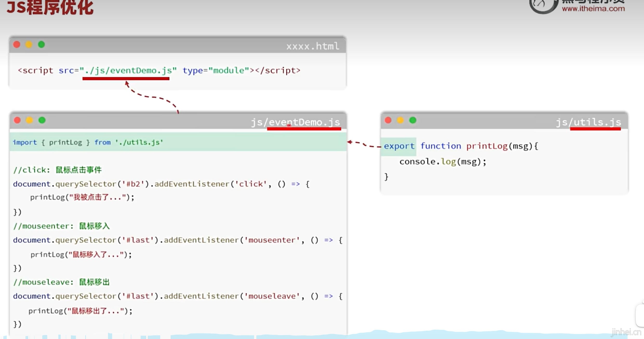Click the 'click' event name string

(251, 184)
